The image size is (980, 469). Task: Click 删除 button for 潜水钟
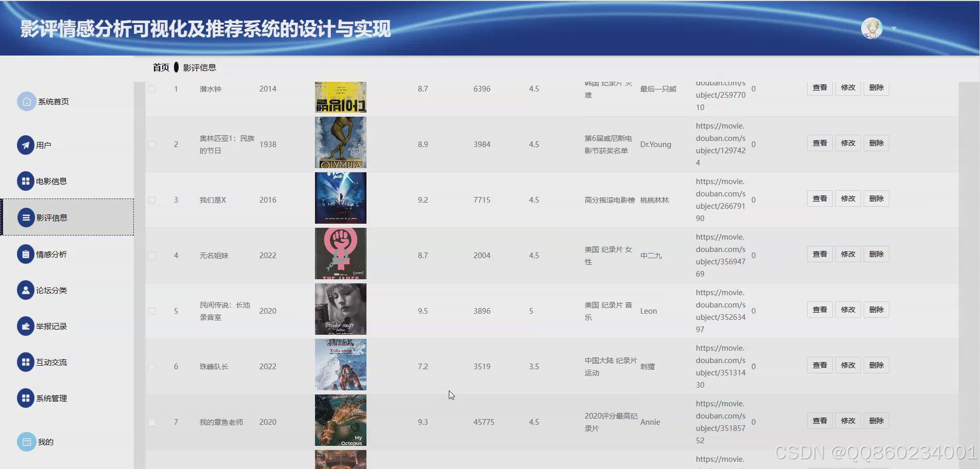(877, 87)
